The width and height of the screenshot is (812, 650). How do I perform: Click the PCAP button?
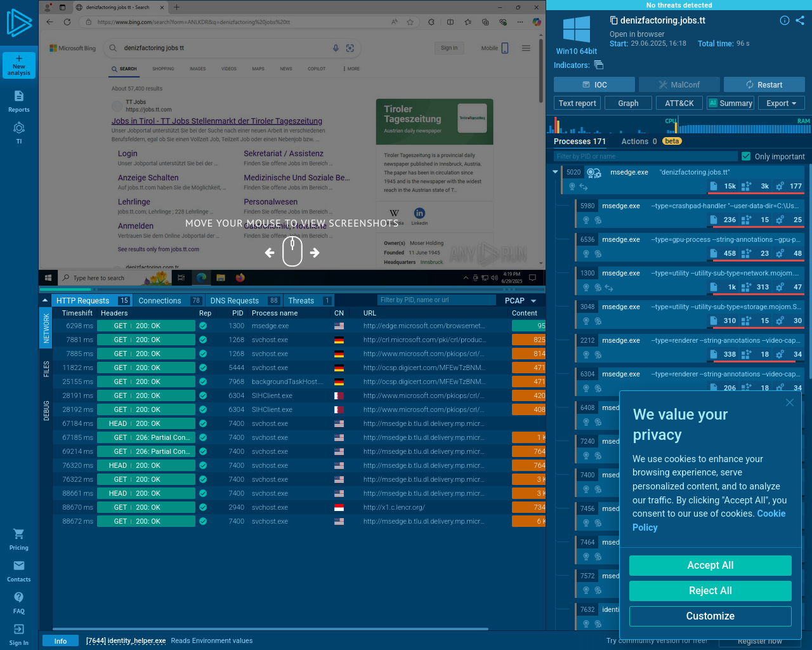click(x=514, y=301)
